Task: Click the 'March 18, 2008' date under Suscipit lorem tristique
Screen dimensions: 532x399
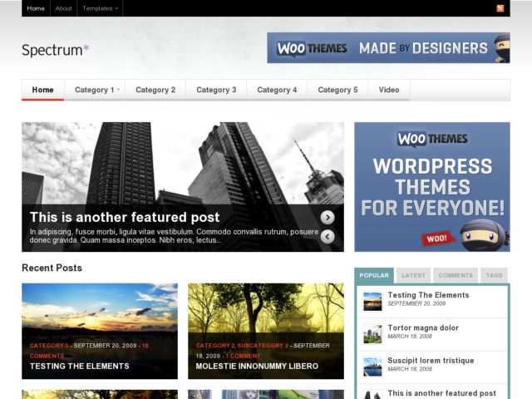Action: coord(410,369)
